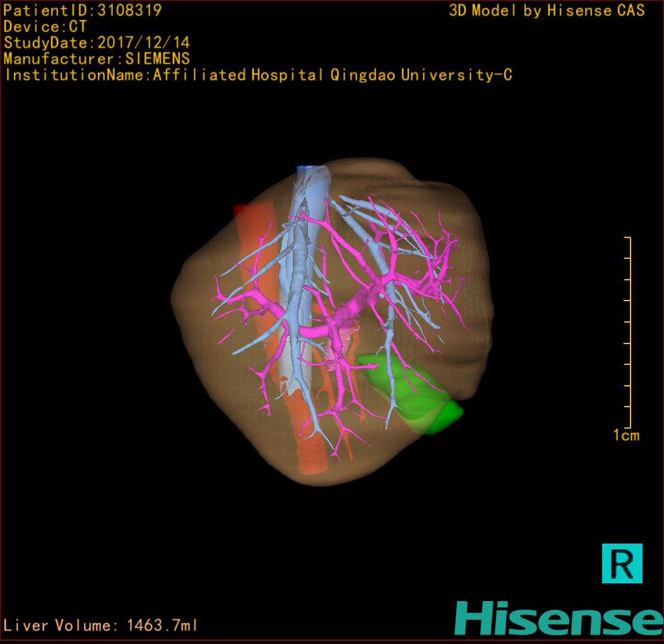Click the Liver Volume 1463.7ml readout
The height and width of the screenshot is (644, 664).
[x=101, y=626]
